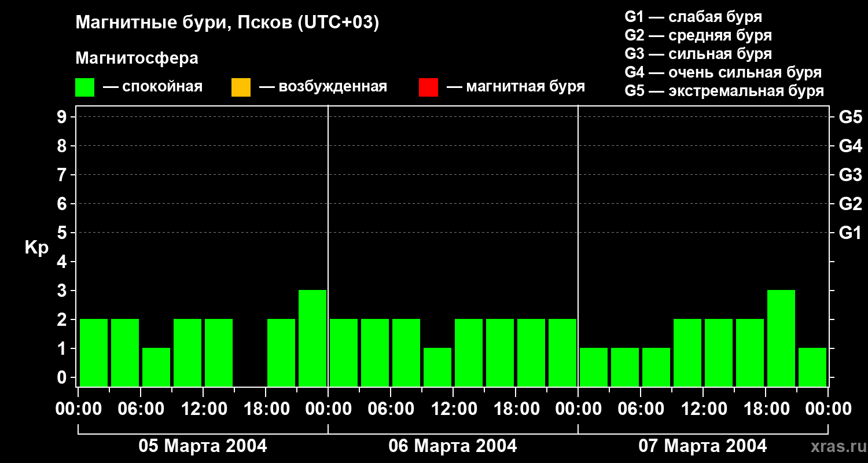Click the '07 Марта 2004' date label
The height and width of the screenshot is (463, 868).
[x=703, y=446]
